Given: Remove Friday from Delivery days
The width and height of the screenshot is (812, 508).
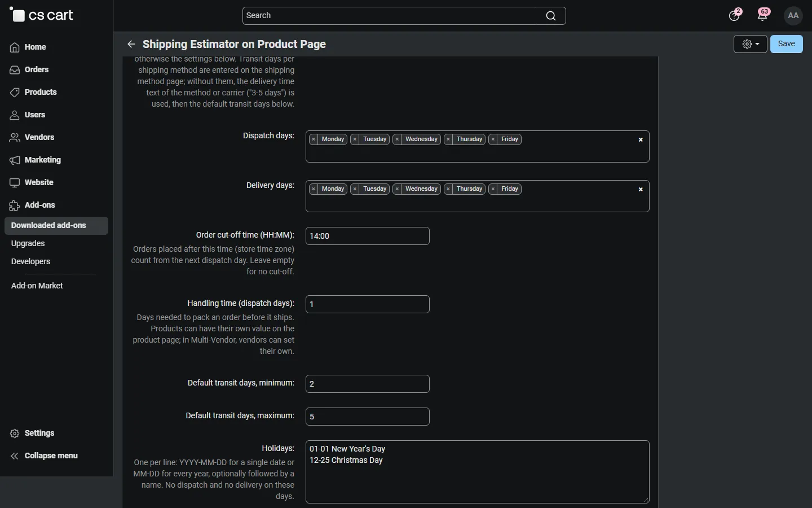Looking at the screenshot, I should [493, 189].
